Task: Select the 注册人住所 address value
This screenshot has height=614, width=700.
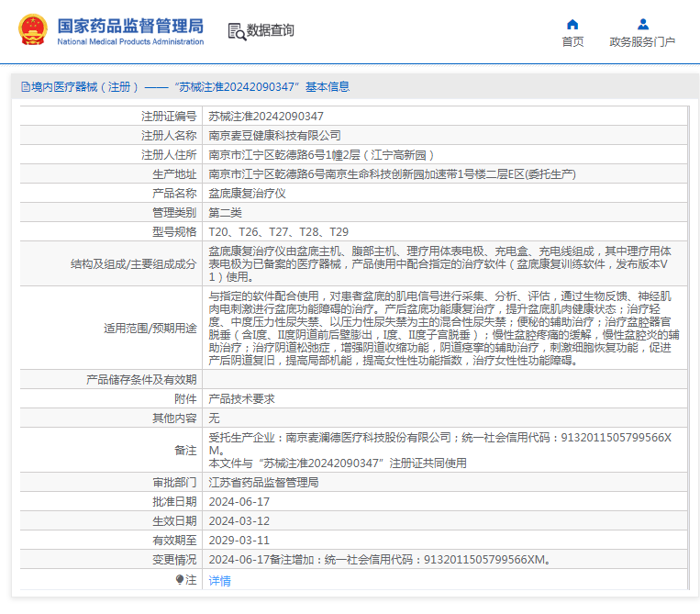Action: [321, 155]
